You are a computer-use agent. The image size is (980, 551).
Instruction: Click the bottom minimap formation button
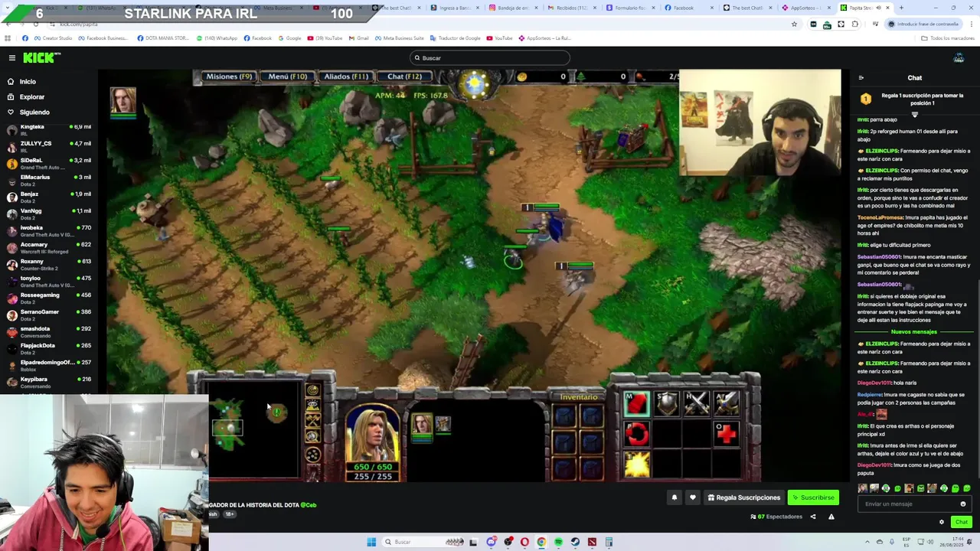click(312, 455)
